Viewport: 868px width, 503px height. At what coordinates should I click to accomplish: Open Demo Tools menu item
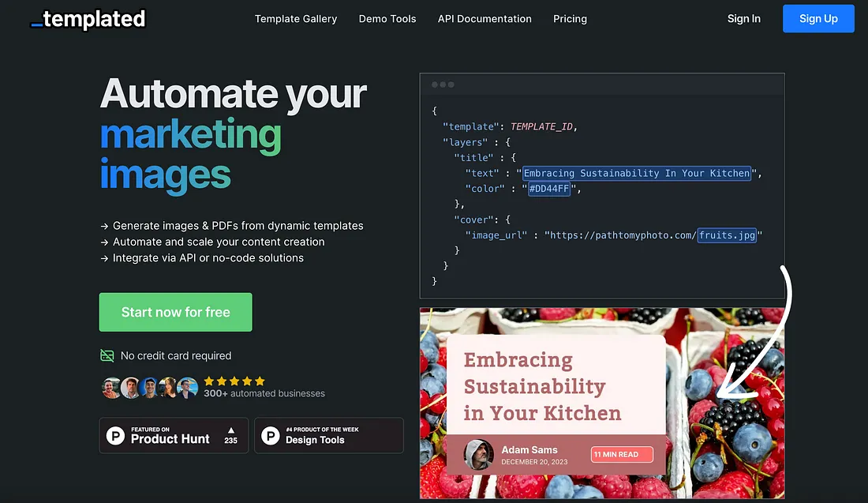[387, 19]
